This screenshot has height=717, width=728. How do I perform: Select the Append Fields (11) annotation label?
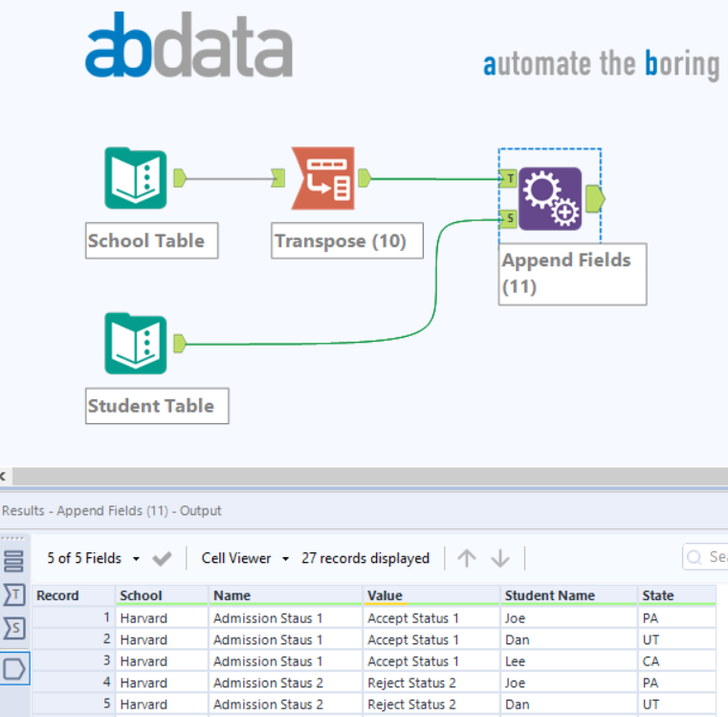point(572,274)
